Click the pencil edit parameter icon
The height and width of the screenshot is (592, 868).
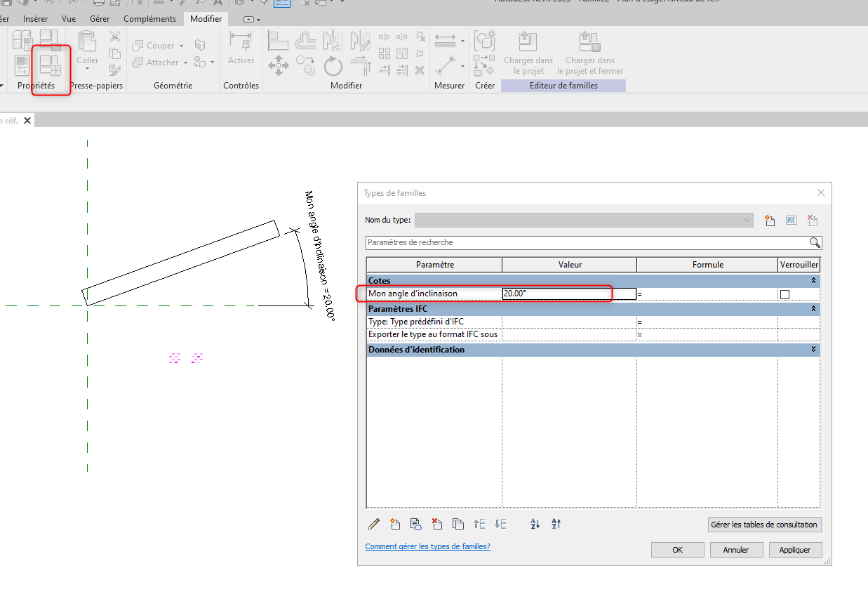374,524
